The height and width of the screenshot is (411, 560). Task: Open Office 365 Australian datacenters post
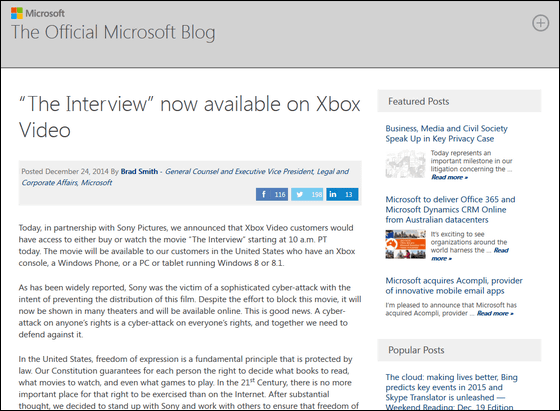pyautogui.click(x=450, y=210)
